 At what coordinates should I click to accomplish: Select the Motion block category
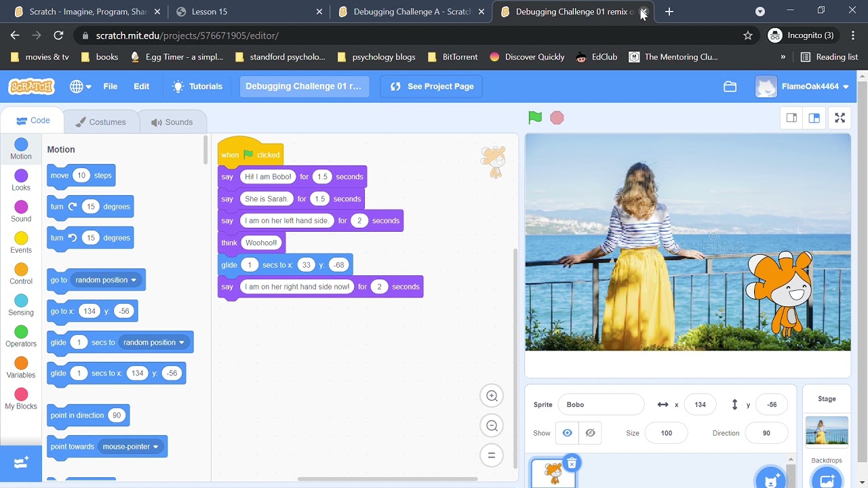[21, 149]
